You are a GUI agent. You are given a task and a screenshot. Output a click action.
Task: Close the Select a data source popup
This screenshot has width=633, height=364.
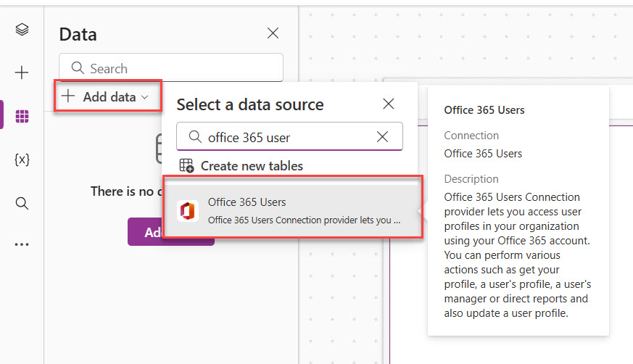point(389,104)
